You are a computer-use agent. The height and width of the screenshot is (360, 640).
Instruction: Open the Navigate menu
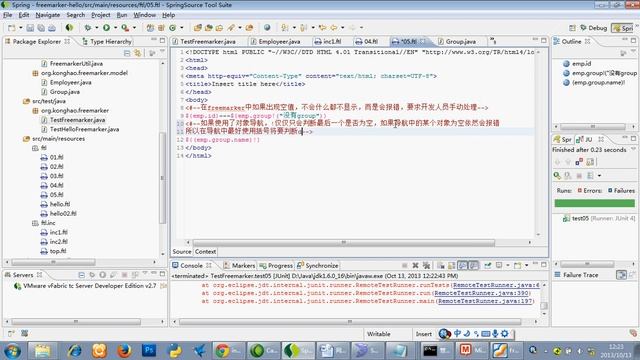coord(48,15)
